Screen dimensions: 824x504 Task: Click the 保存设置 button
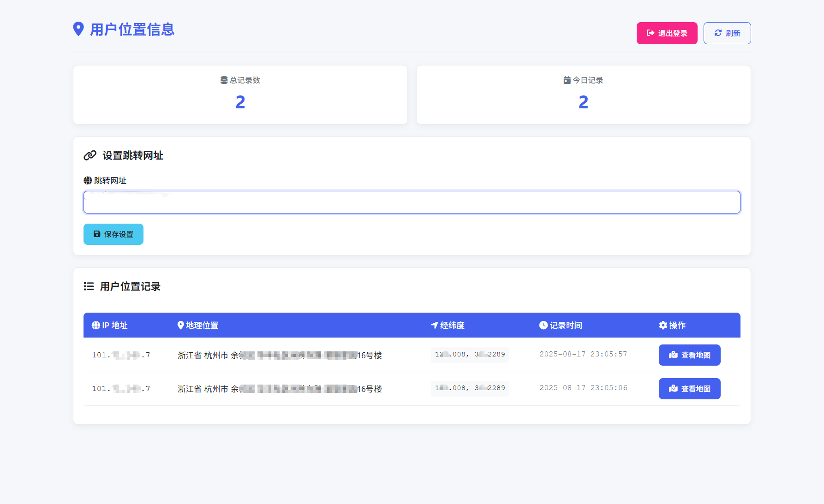click(113, 234)
